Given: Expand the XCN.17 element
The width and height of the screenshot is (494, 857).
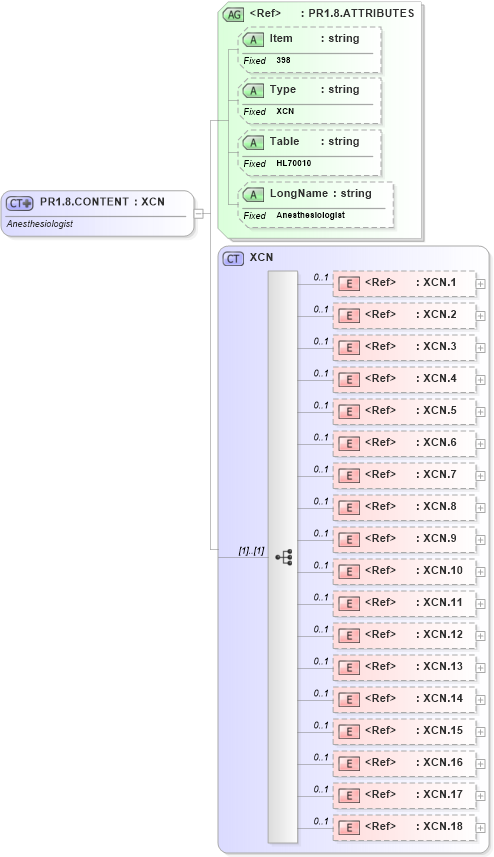Looking at the screenshot, I should coord(480,796).
